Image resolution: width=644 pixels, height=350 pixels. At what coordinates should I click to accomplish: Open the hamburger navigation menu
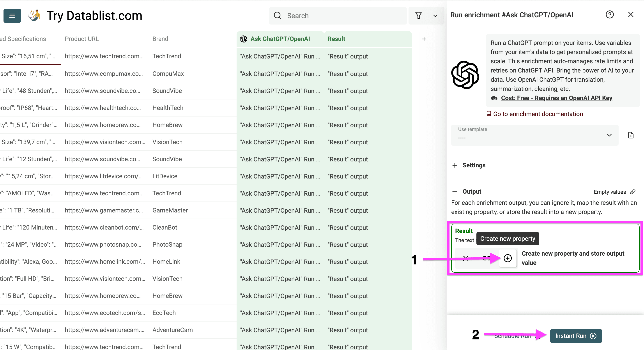point(12,16)
